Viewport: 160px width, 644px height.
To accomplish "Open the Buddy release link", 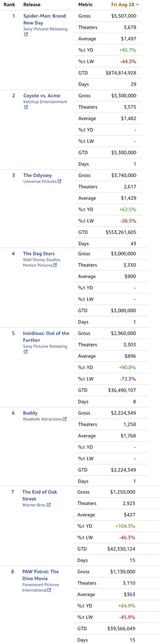I will (30, 413).
